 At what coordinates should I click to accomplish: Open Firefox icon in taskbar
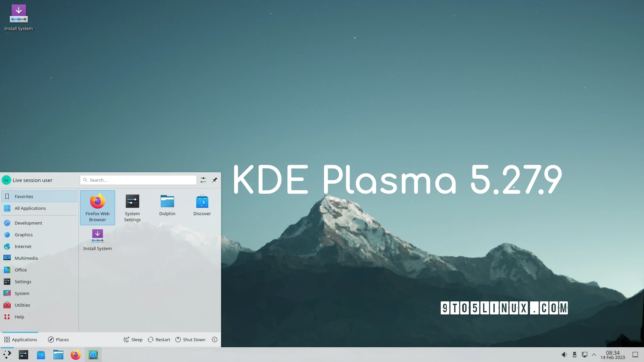pos(75,355)
